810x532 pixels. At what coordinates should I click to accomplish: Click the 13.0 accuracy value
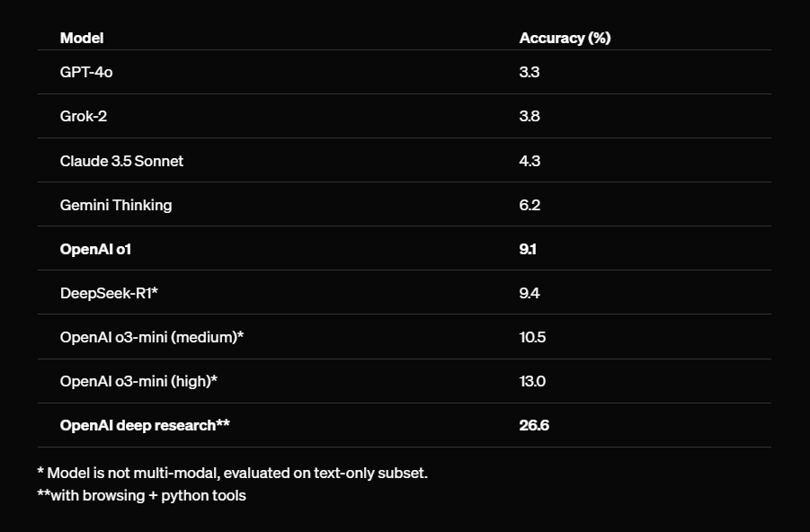pyautogui.click(x=532, y=381)
